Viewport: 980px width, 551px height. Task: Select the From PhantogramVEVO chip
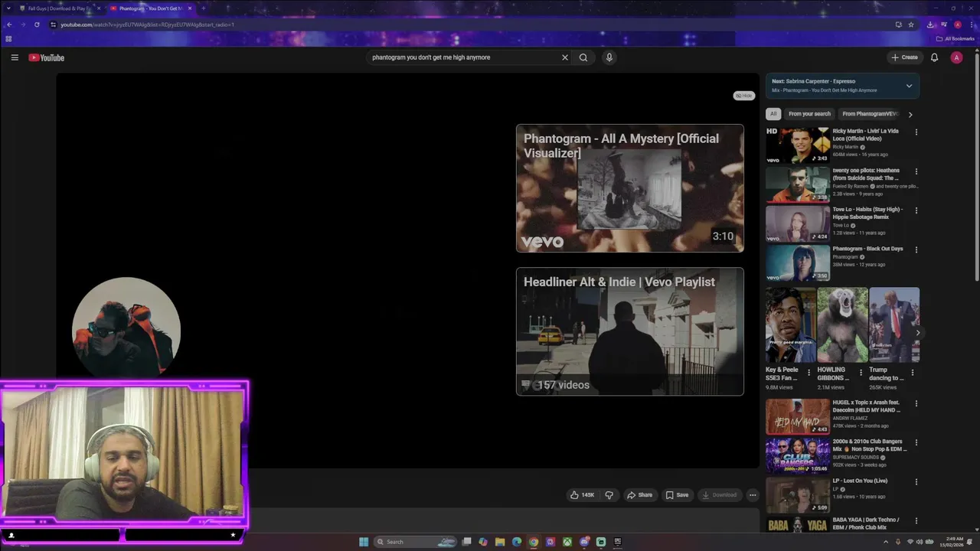click(x=870, y=114)
